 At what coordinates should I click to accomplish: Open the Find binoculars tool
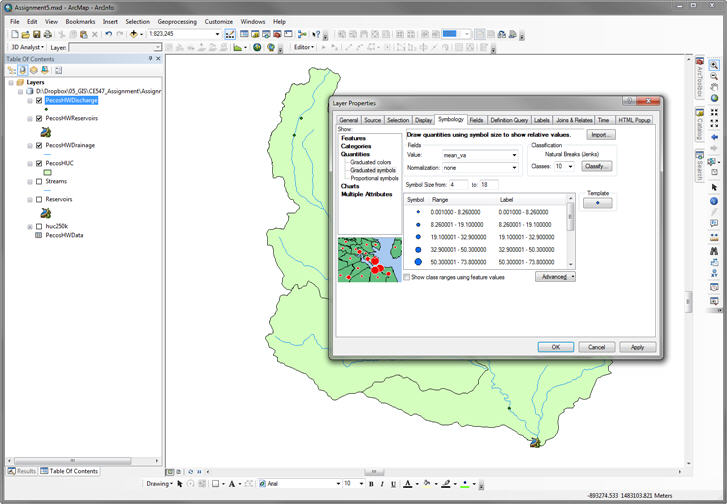(x=714, y=251)
